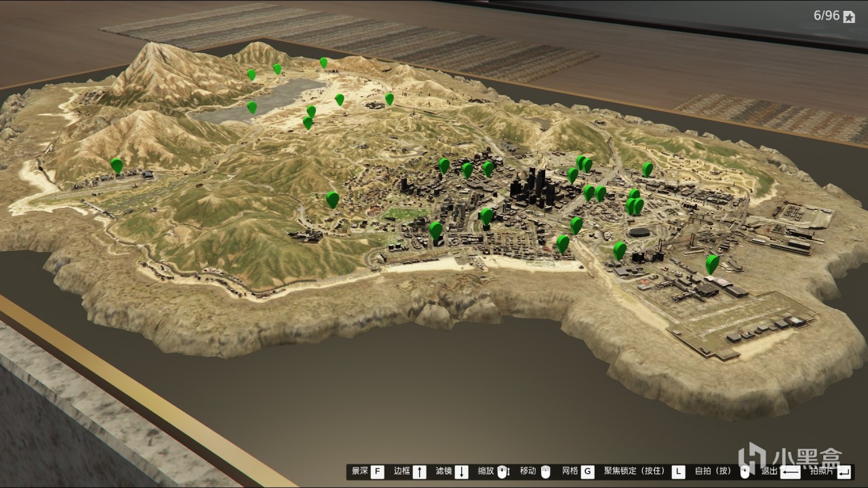Image resolution: width=868 pixels, height=488 pixels.
Task: Click the 拍照片 take photo label
Action: point(822,471)
